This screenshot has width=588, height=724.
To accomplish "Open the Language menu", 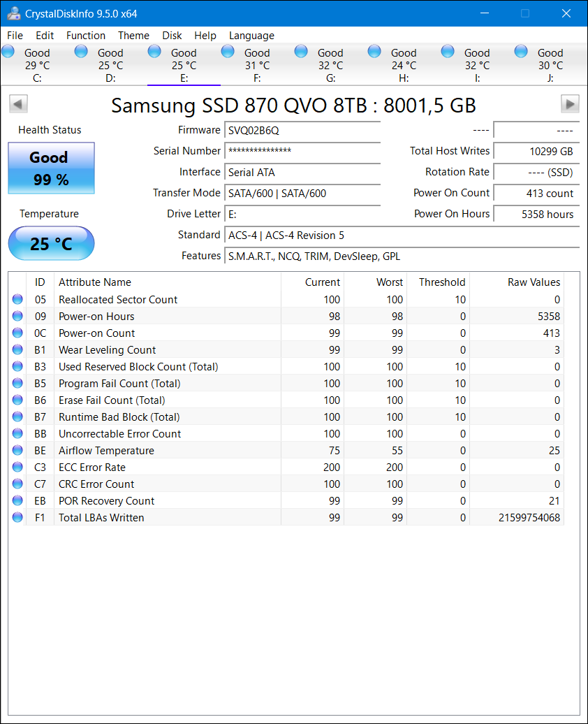I will pos(251,36).
